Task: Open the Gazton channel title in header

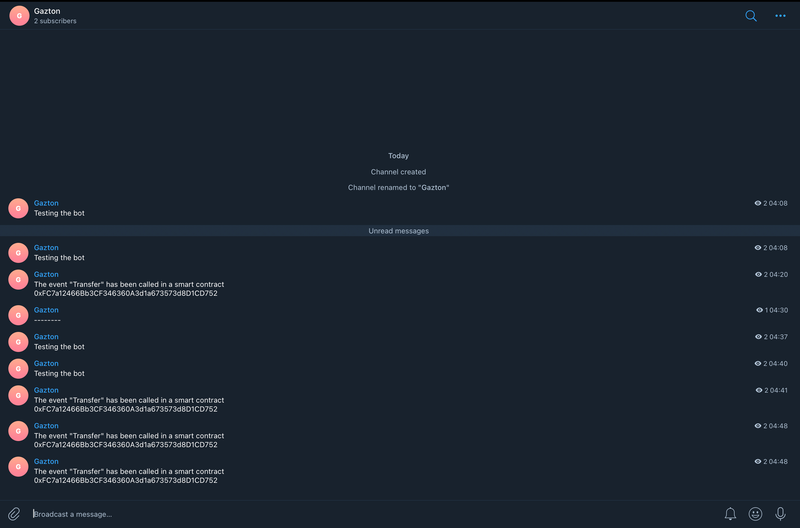Action: pyautogui.click(x=47, y=11)
